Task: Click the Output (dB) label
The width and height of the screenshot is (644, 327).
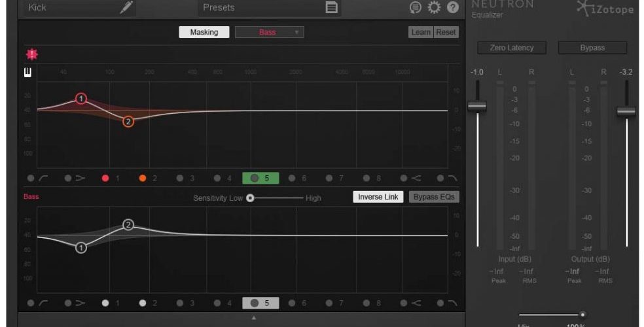Action: pyautogui.click(x=590, y=259)
